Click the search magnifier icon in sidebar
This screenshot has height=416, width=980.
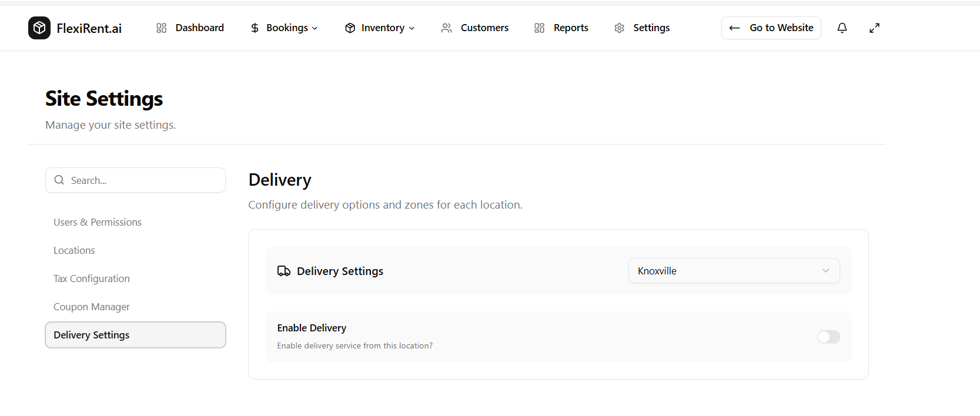pos(59,180)
